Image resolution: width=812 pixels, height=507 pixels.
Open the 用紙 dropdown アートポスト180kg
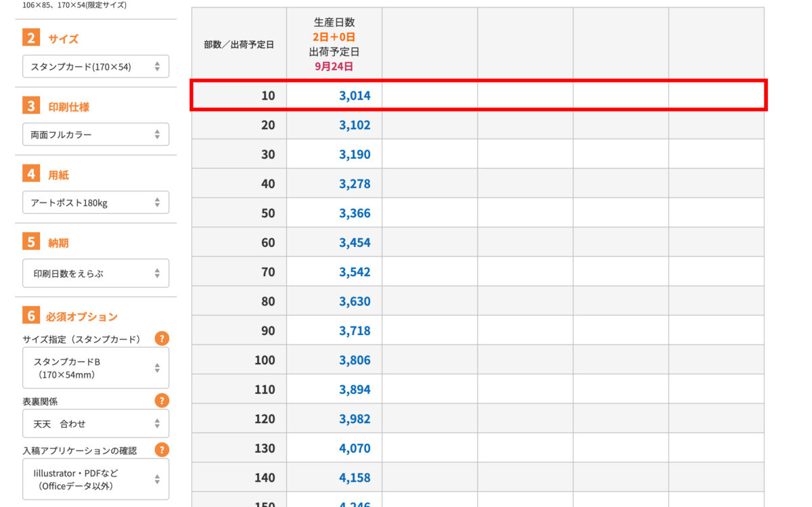tap(95, 202)
